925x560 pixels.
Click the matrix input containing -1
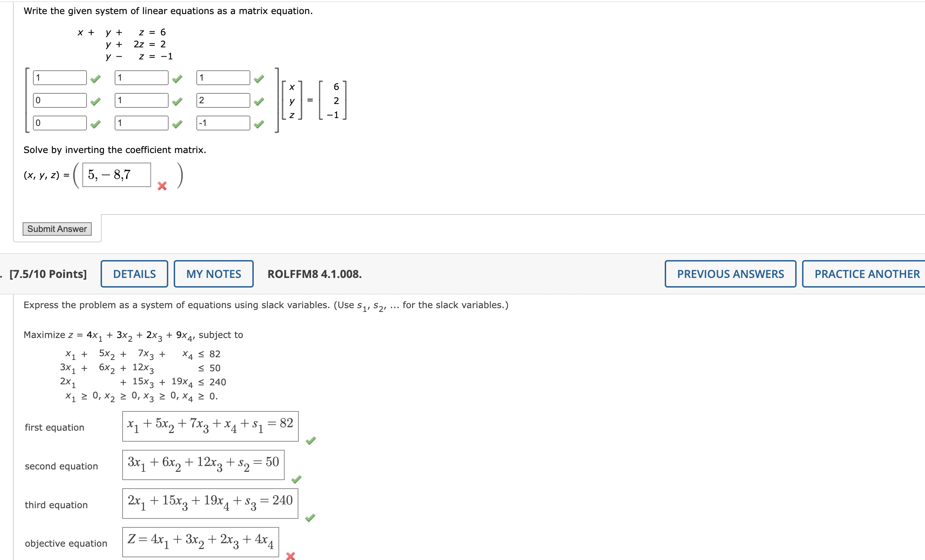pos(223,123)
